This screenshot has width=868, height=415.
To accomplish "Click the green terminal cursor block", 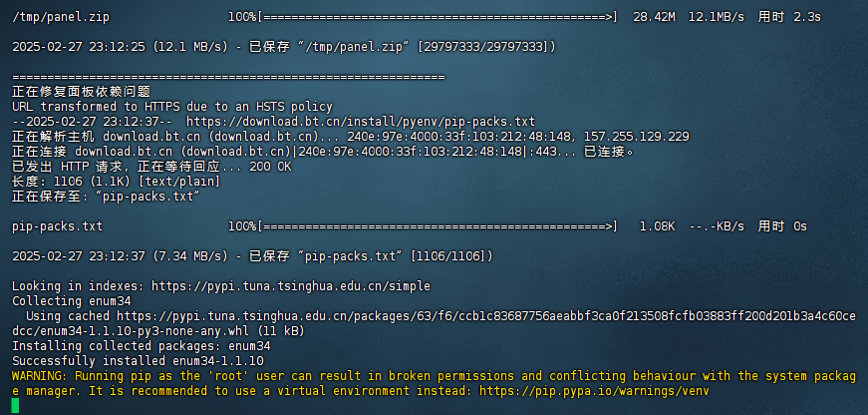I will point(16,405).
